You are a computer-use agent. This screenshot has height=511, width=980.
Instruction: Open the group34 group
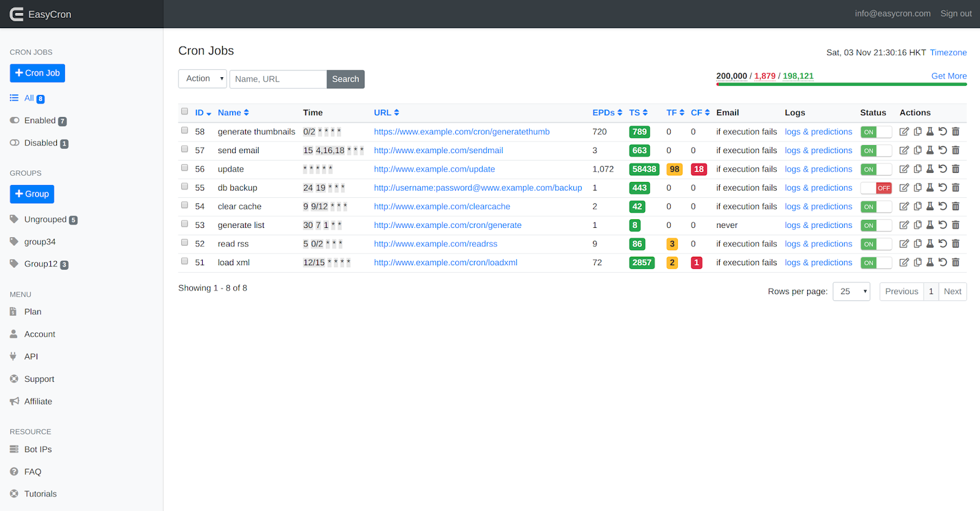(x=40, y=242)
